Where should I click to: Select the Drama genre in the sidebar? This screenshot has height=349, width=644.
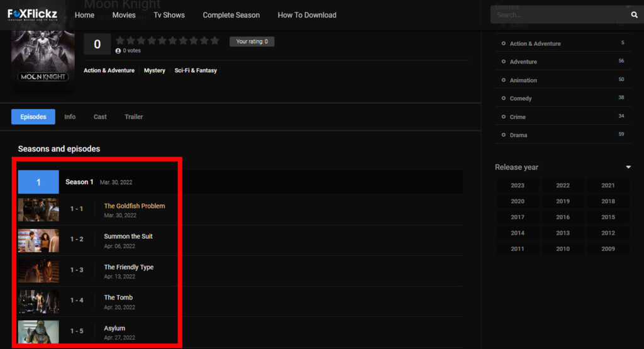[x=518, y=135]
